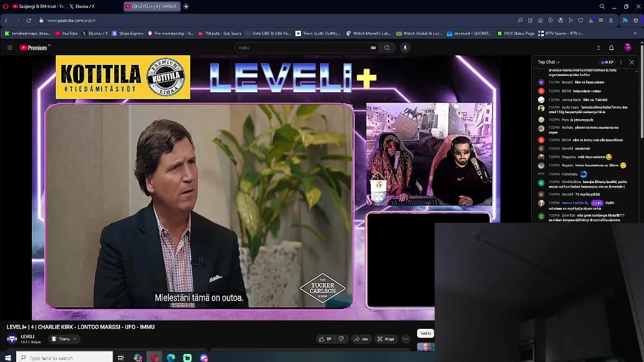The height and width of the screenshot is (362, 644).
Task: Open the Travis Scott: Outfits bookmark
Action: click(x=318, y=34)
